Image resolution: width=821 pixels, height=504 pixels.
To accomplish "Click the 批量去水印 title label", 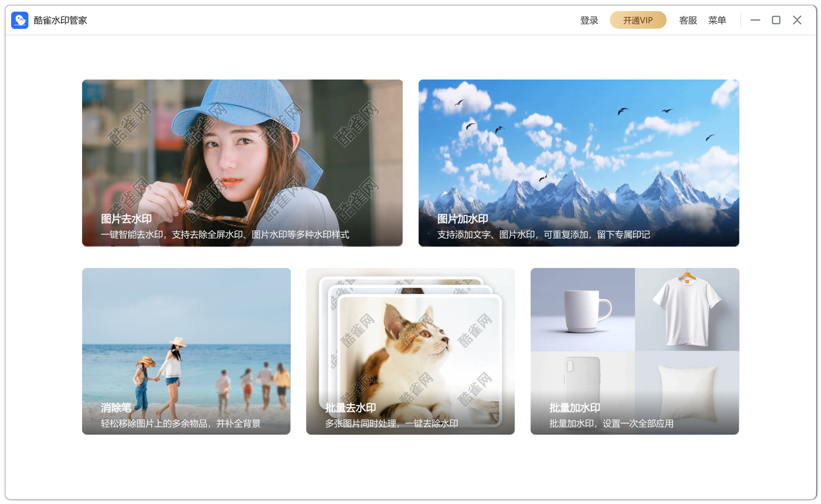I will [x=351, y=408].
